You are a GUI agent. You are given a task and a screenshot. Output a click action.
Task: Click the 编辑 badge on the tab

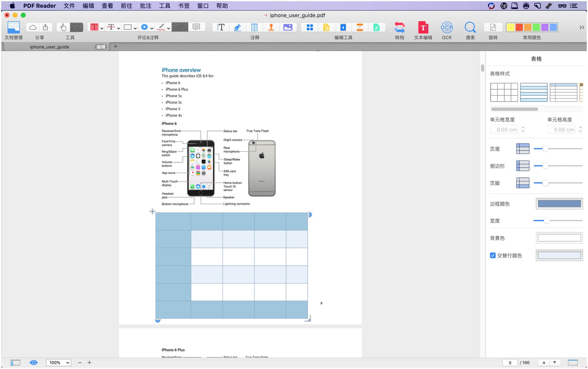point(101,47)
